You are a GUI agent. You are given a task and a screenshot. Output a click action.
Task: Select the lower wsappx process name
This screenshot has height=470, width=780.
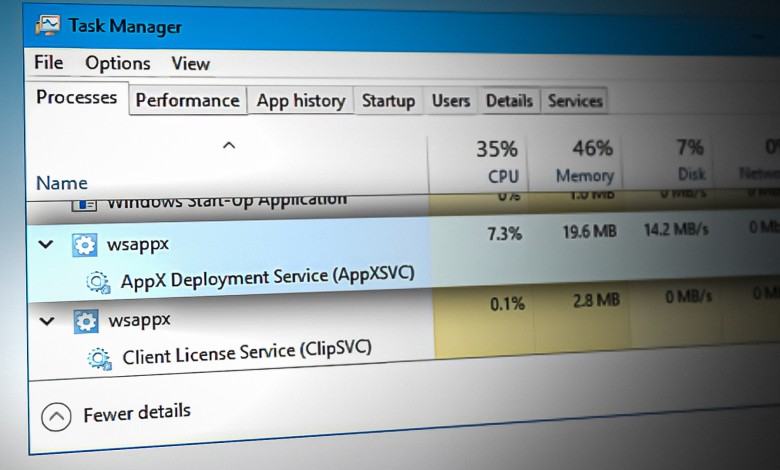point(139,320)
